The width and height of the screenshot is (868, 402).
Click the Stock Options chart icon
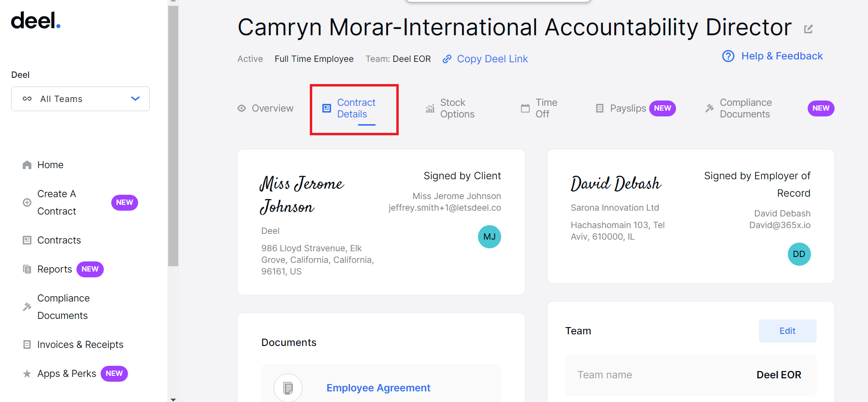click(430, 109)
